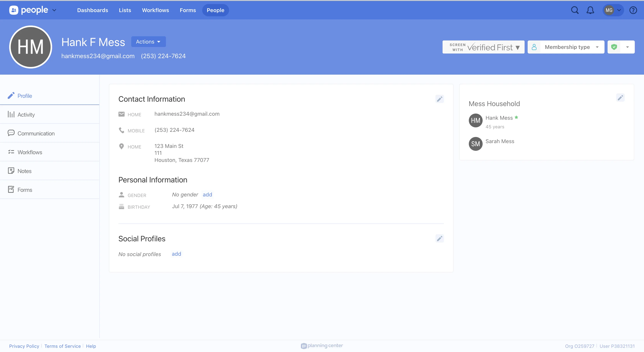
Task: Edit the Social Profiles section
Action: click(x=439, y=238)
